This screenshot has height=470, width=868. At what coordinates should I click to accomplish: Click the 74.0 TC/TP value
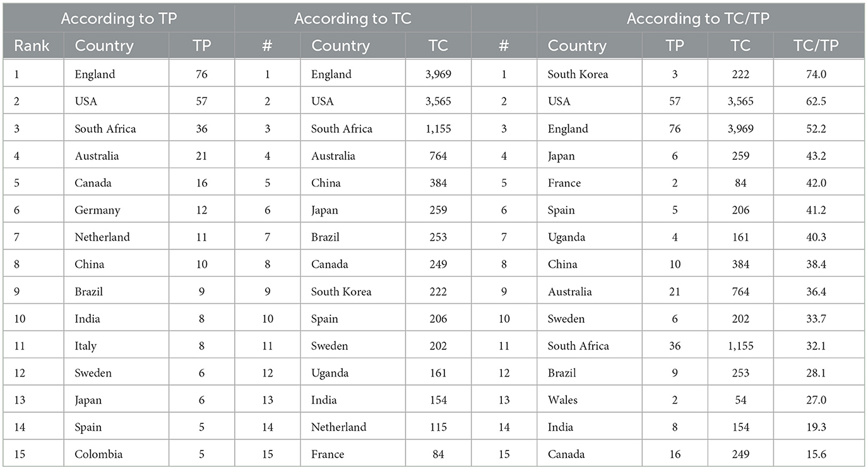tap(817, 75)
